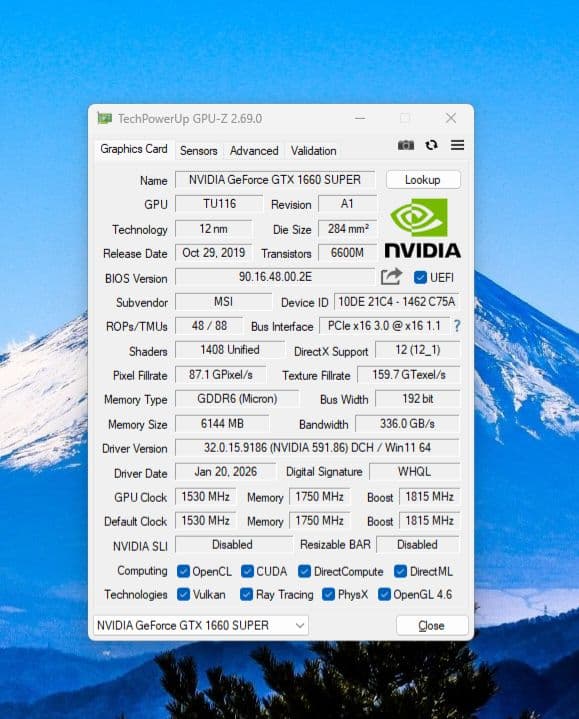Toggle the CUDA checkbox

pos(247,571)
